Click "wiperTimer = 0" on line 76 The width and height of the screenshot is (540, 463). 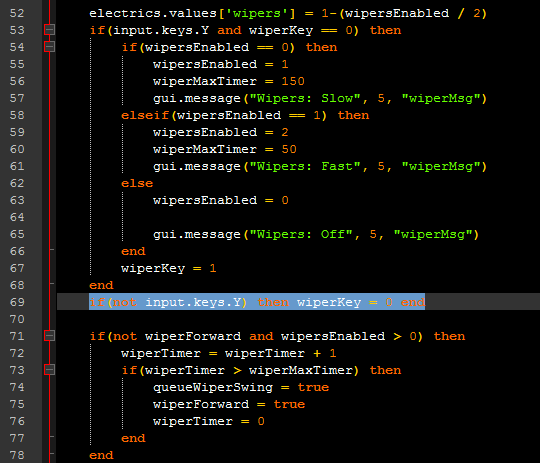pos(209,421)
